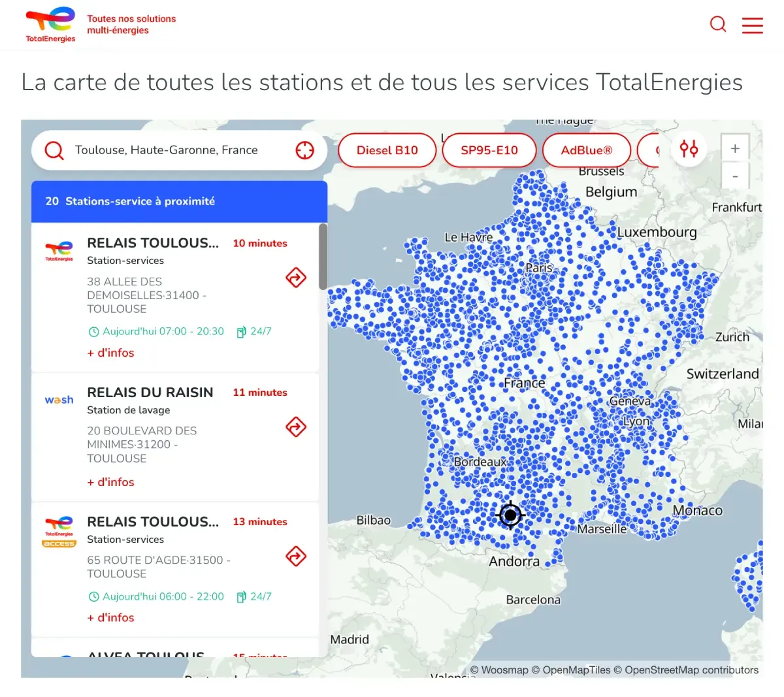Screen dimensions: 784x697
Task: Open + d'infos for 38 Allée des Demoiselles station
Action: [110, 353]
